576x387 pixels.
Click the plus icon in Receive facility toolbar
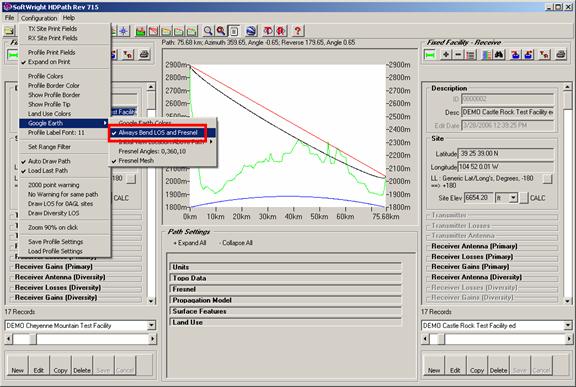pos(446,55)
